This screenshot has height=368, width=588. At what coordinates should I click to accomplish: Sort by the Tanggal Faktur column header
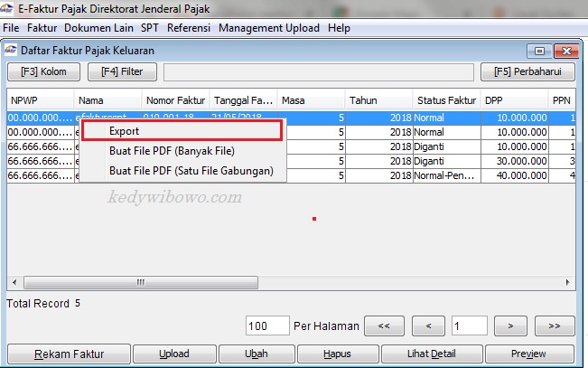click(243, 100)
